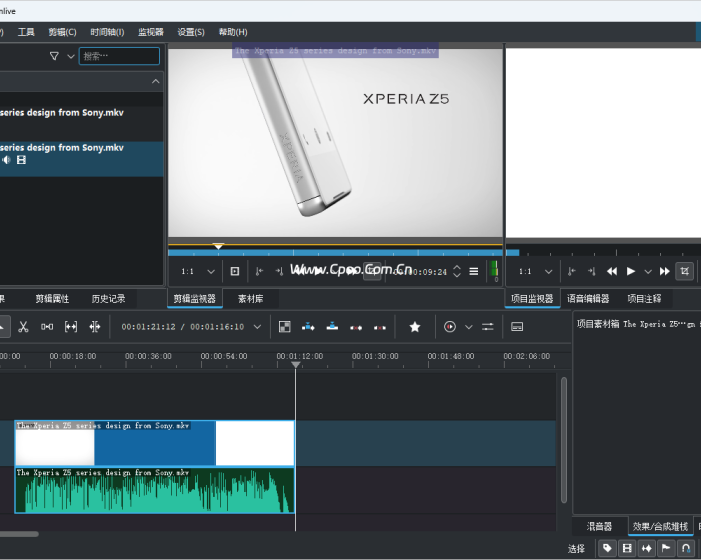The image size is (701, 560).
Task: Open timeline preview render options arrow
Action: tap(469, 327)
